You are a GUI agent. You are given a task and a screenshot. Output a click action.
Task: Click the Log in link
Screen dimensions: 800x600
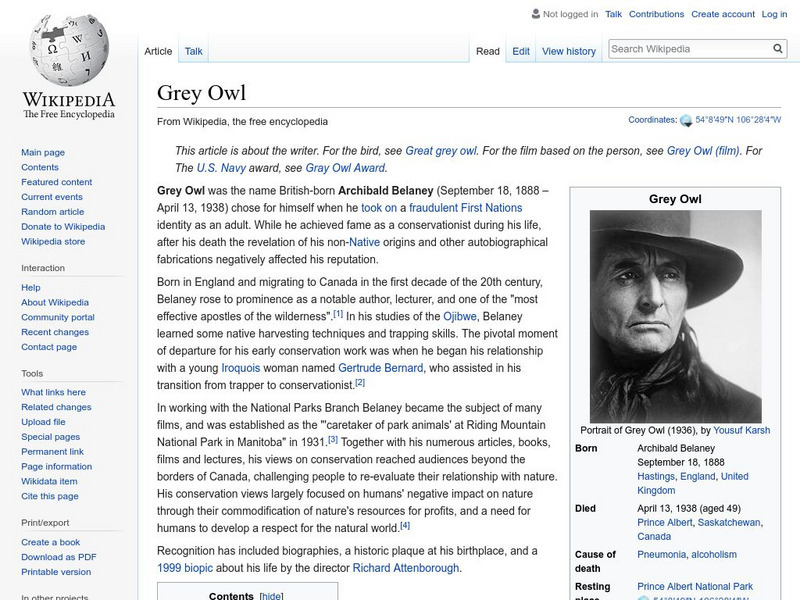[x=774, y=14]
